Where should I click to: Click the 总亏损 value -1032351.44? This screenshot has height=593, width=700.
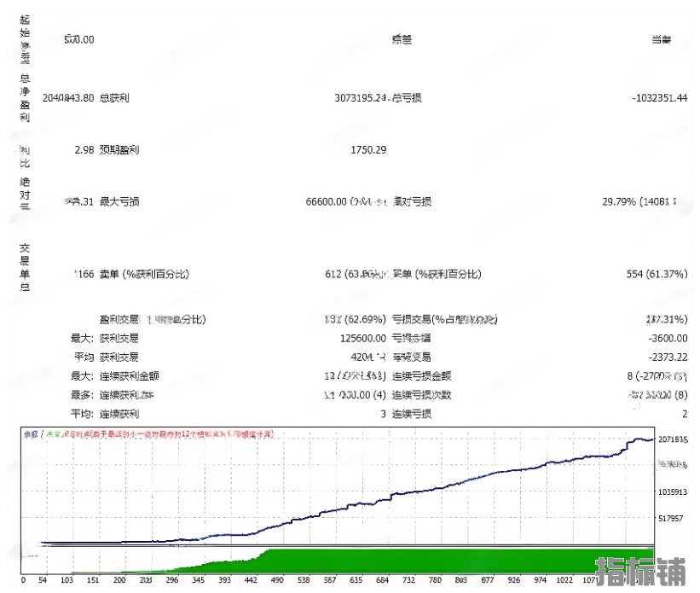pos(659,98)
